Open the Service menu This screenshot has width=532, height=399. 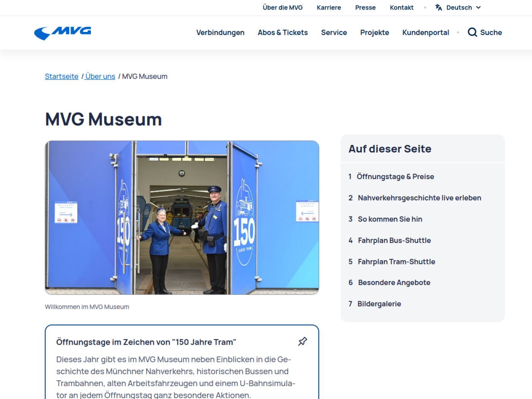pos(334,33)
